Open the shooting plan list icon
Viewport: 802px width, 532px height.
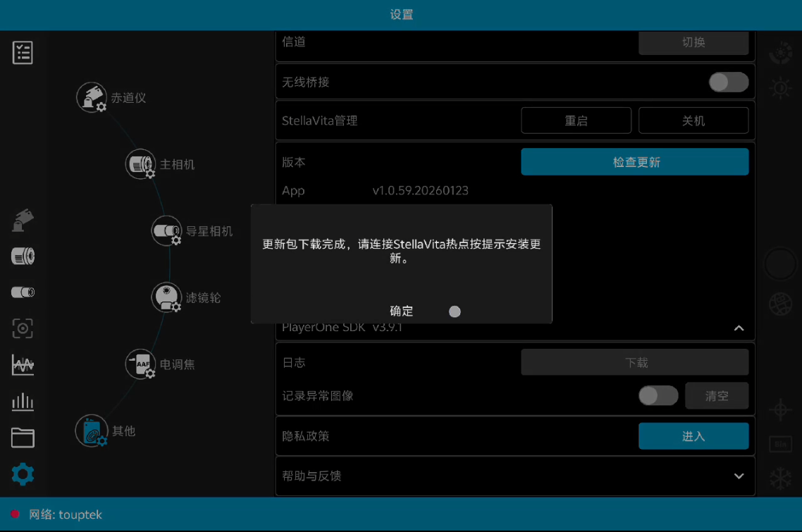click(23, 52)
